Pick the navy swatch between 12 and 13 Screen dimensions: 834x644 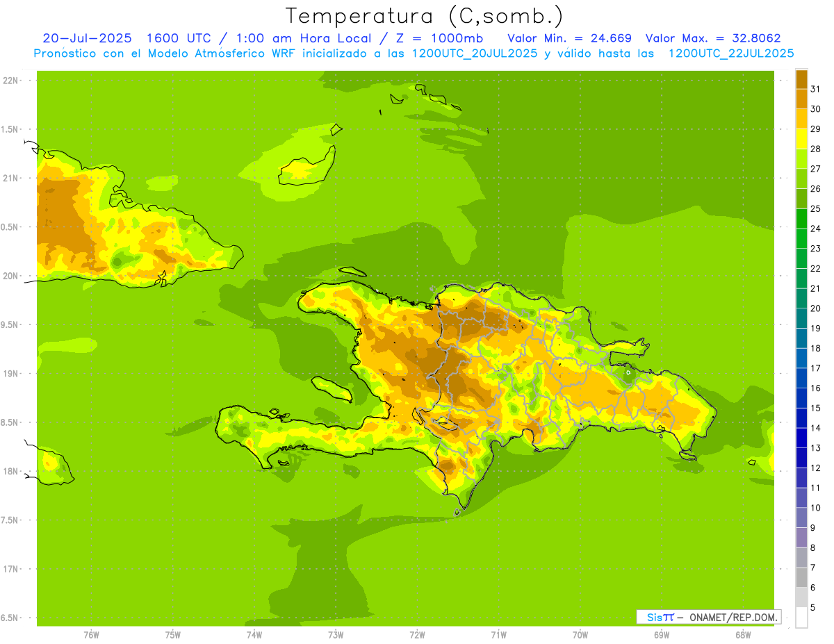(801, 458)
